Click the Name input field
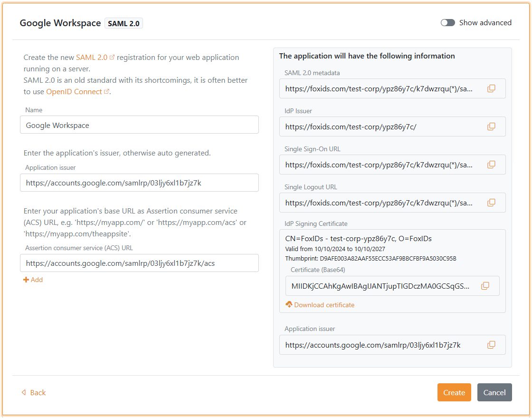The image size is (532, 418). click(139, 125)
